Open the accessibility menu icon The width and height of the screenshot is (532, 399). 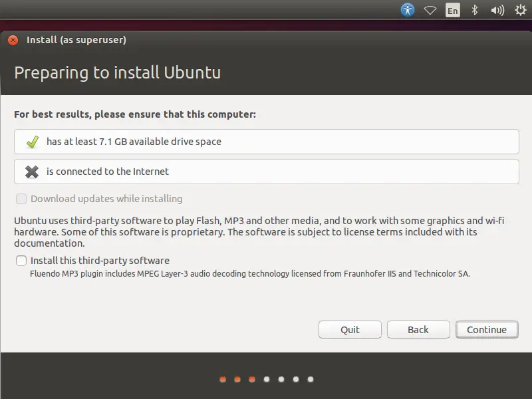(408, 10)
